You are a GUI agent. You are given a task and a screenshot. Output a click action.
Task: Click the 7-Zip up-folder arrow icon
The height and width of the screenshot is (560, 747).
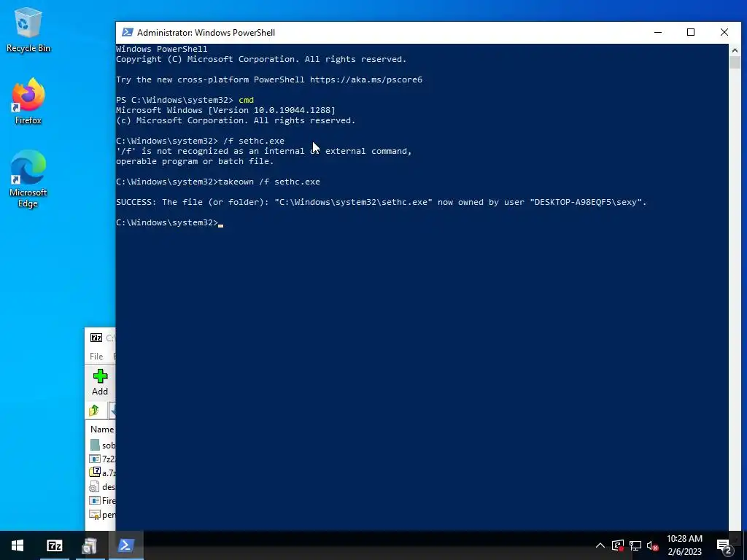[x=94, y=410]
